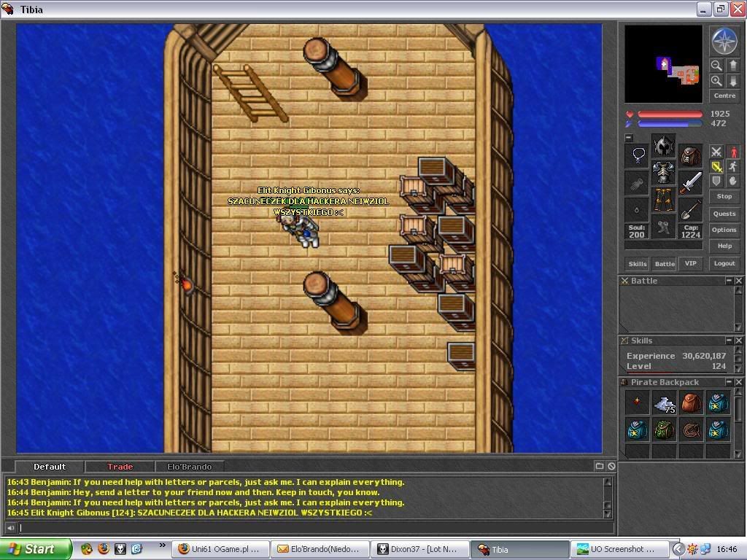Screen dimensions: 747x560
Task: Click the shovel in ammo slot
Action: point(690,209)
